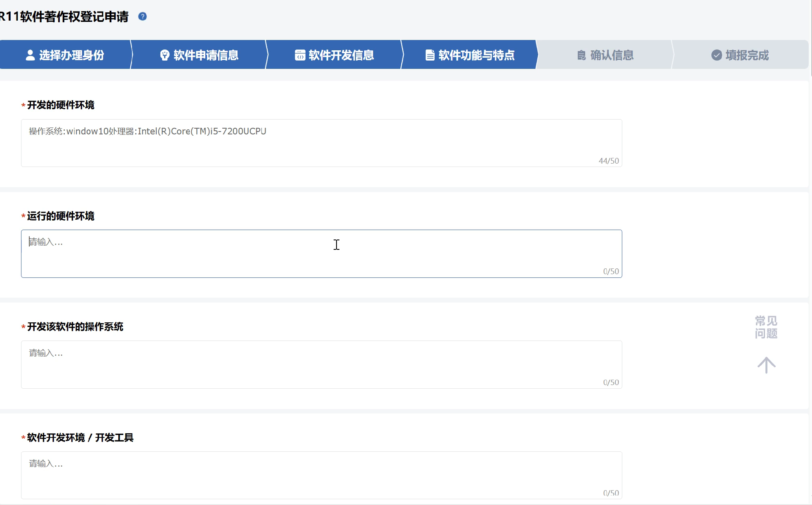Open the 软件开发信息 step tab
The width and height of the screenshot is (812, 505).
pyautogui.click(x=341, y=55)
